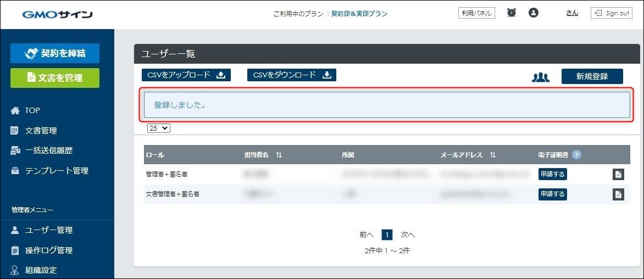Click 申請する in the first user row

(552, 174)
